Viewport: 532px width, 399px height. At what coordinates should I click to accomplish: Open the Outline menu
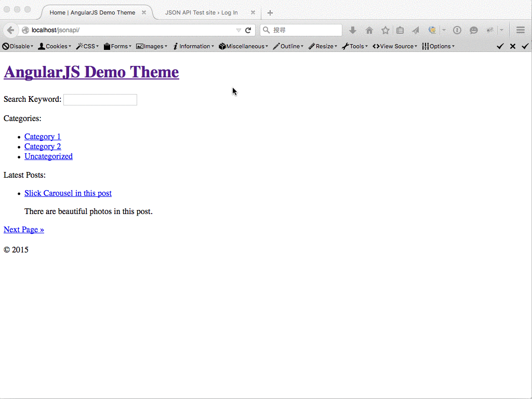click(288, 46)
